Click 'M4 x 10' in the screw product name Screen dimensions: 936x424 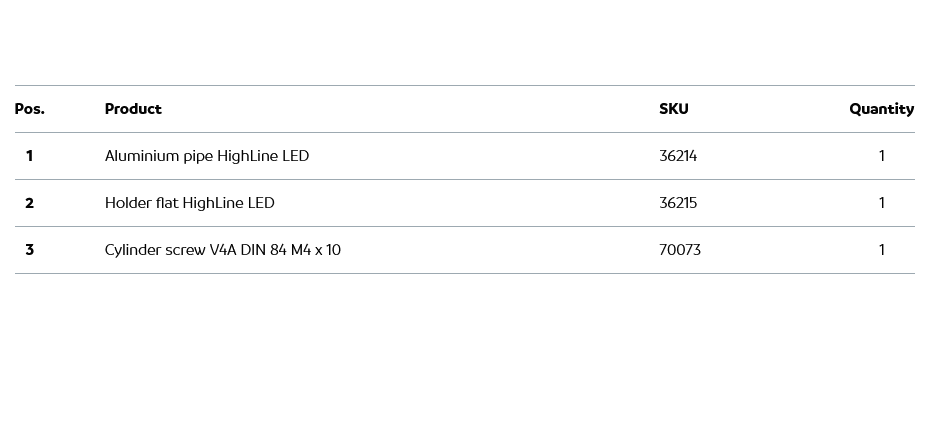316,250
